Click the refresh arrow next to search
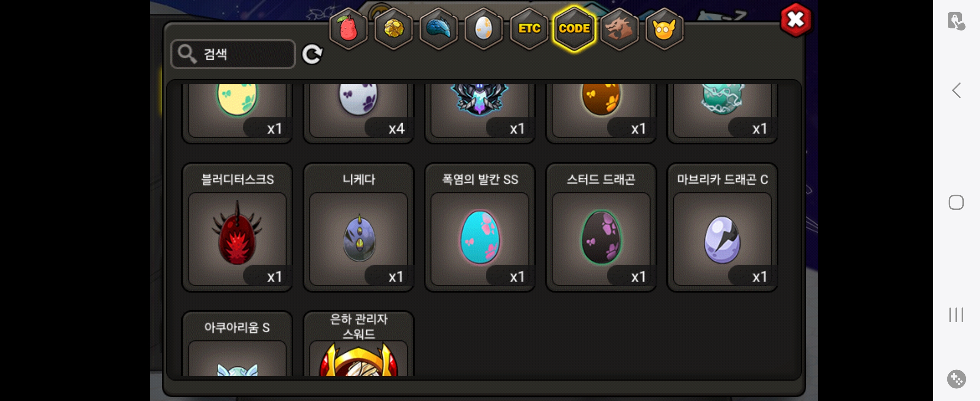This screenshot has height=401, width=980. click(312, 55)
